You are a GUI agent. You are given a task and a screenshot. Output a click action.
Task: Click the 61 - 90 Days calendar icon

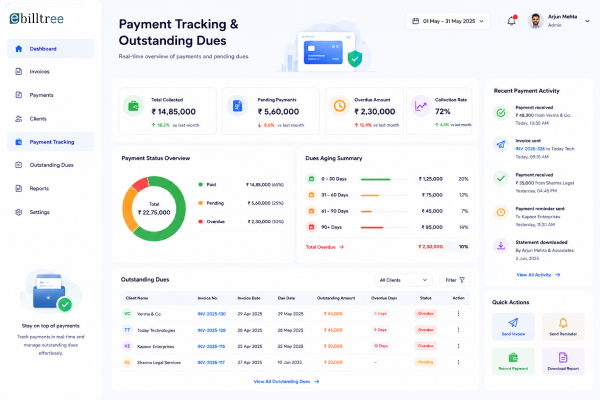tap(311, 211)
